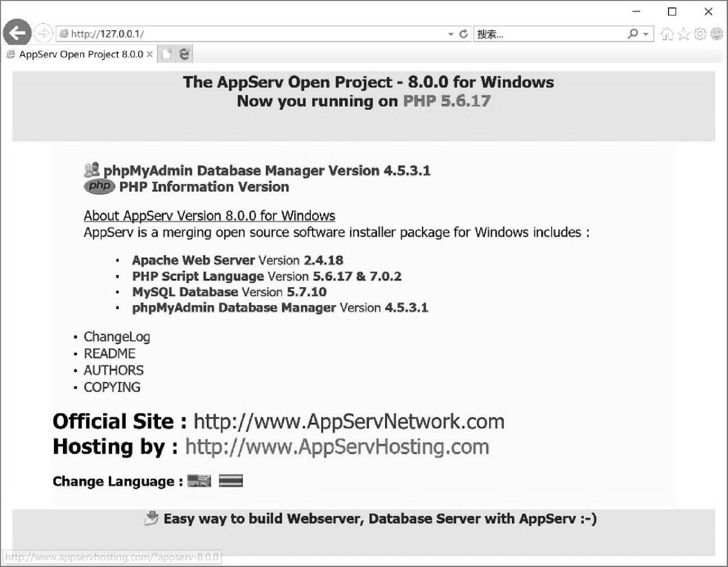Open a new tab with the blank tab button
This screenshot has height=567, width=728.
pos(167,54)
